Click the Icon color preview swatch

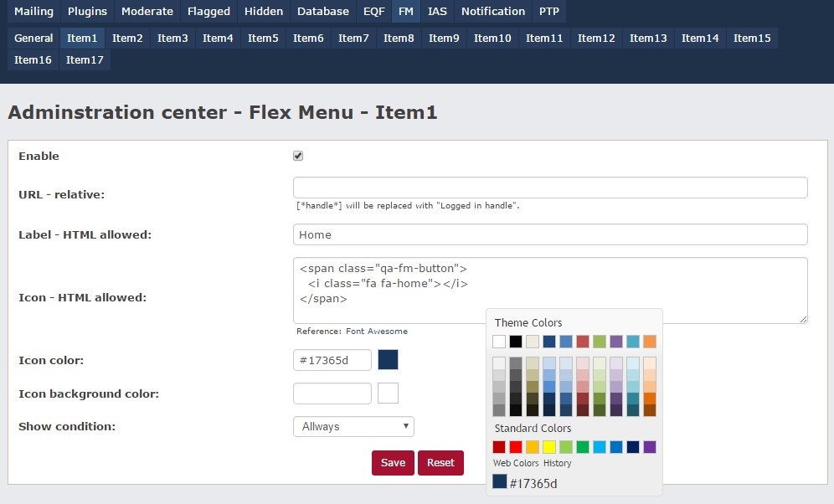coord(388,360)
